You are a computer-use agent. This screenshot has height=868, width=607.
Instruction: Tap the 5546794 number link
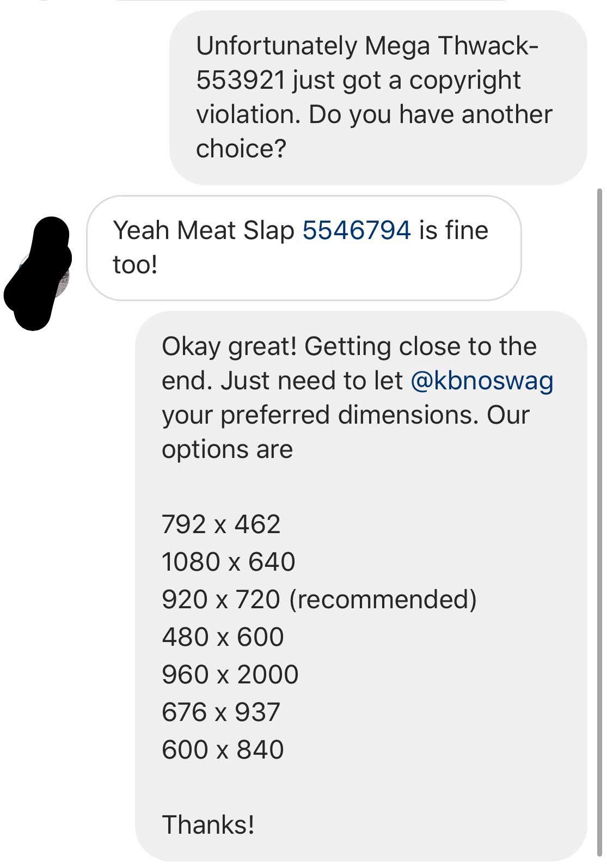coord(356,230)
